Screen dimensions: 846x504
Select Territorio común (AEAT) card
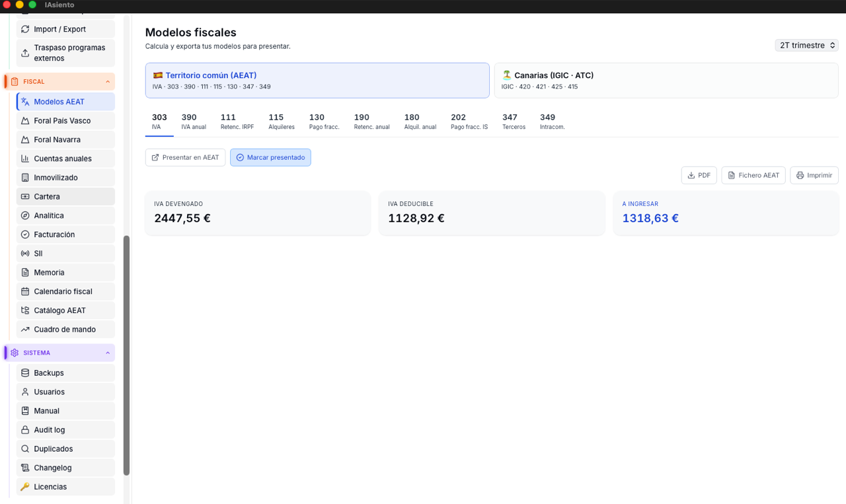[x=317, y=81]
